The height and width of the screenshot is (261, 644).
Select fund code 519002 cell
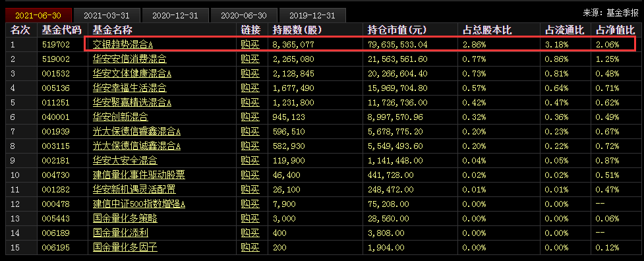point(56,59)
